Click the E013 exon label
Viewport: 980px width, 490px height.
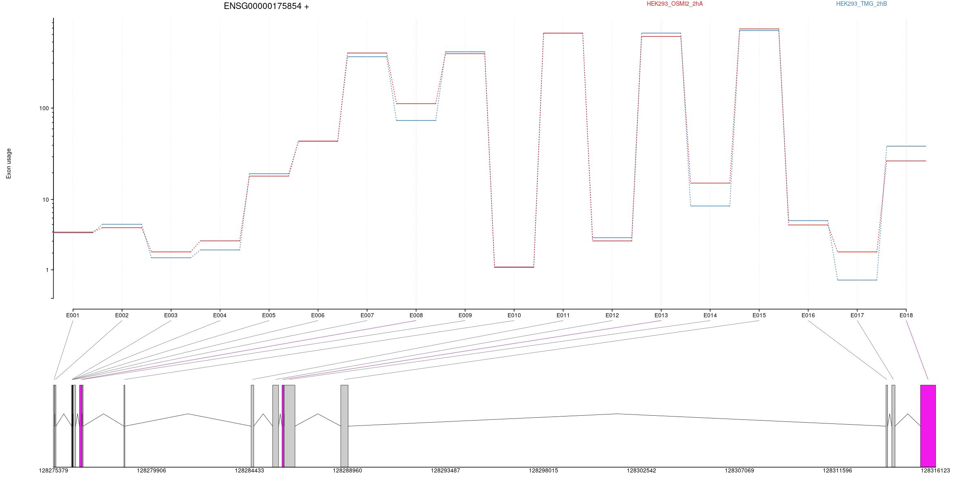(661, 315)
